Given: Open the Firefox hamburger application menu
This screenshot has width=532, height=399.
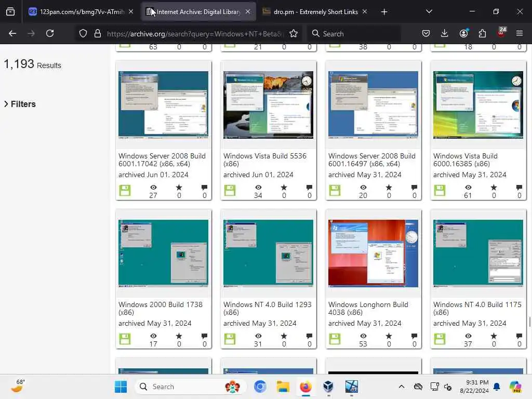Looking at the screenshot, I should pyautogui.click(x=520, y=33).
